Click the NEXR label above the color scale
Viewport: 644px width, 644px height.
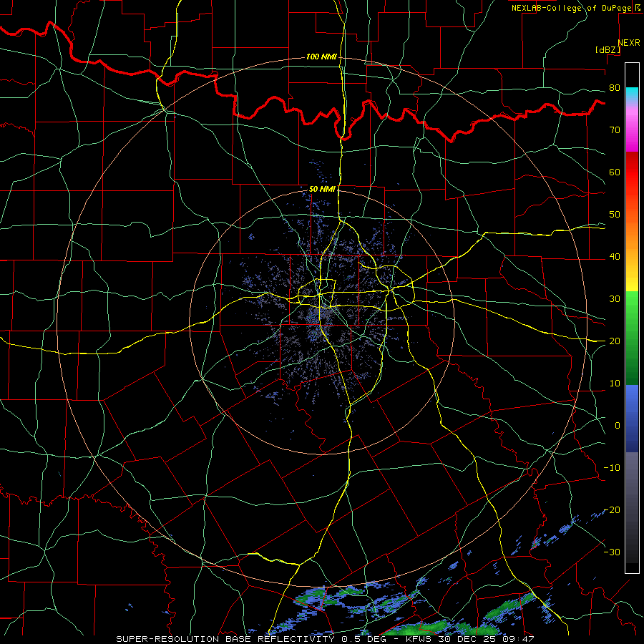pos(628,43)
